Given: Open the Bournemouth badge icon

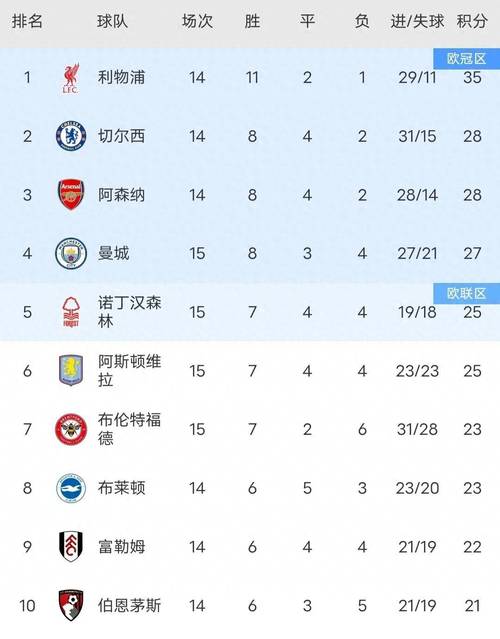Looking at the screenshot, I should 71,605.
